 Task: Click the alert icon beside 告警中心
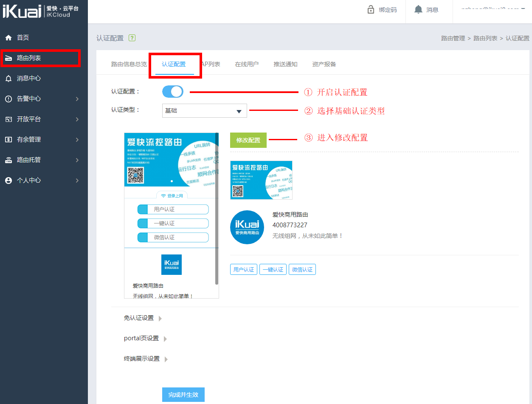click(x=8, y=99)
